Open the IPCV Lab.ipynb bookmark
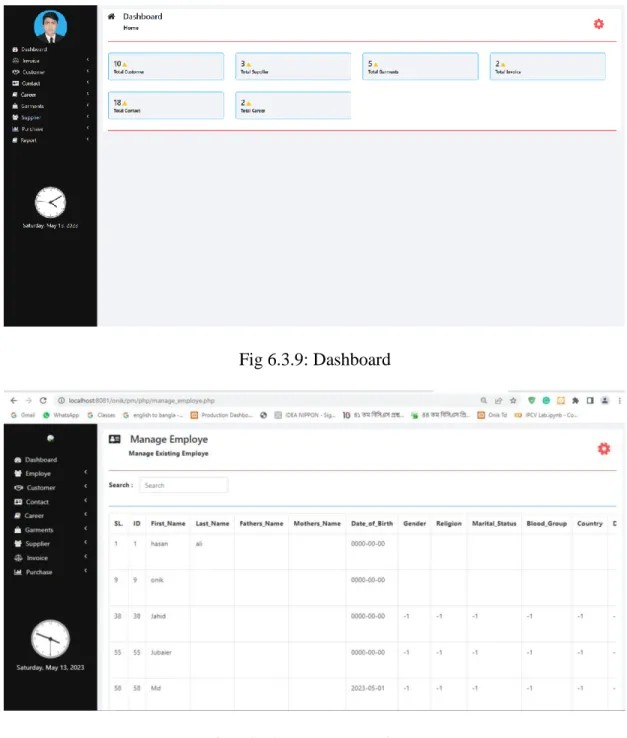Image resolution: width=627 pixels, height=738 pixels. click(546, 415)
